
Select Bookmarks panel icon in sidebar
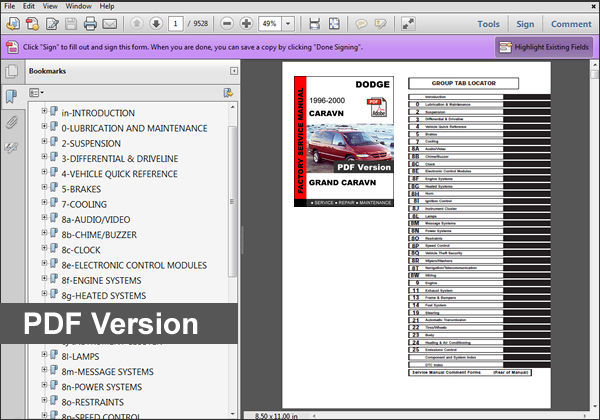pos(12,96)
